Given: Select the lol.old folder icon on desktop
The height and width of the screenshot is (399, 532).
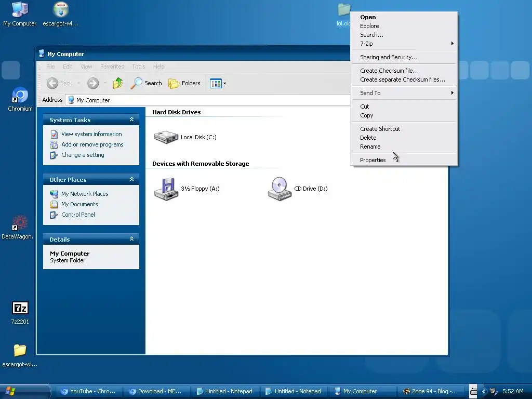Looking at the screenshot, I should click(343, 14).
